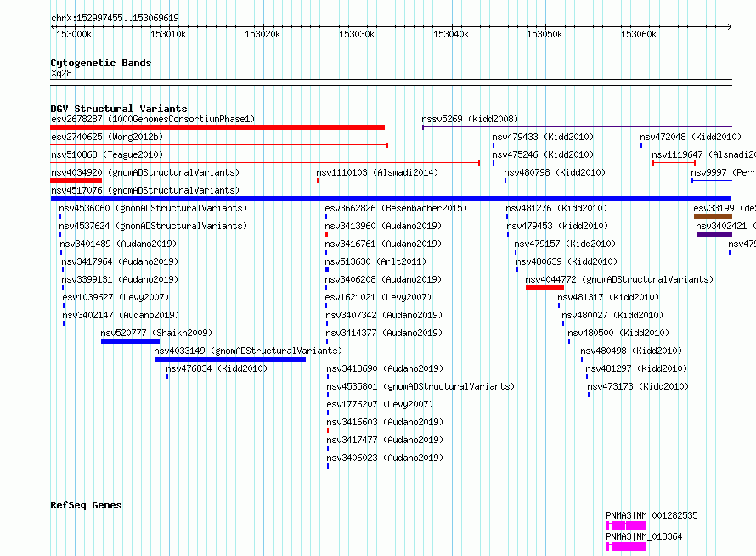Click the nsv472048 (Kidd2010) label
The image size is (756, 556).
point(691,137)
